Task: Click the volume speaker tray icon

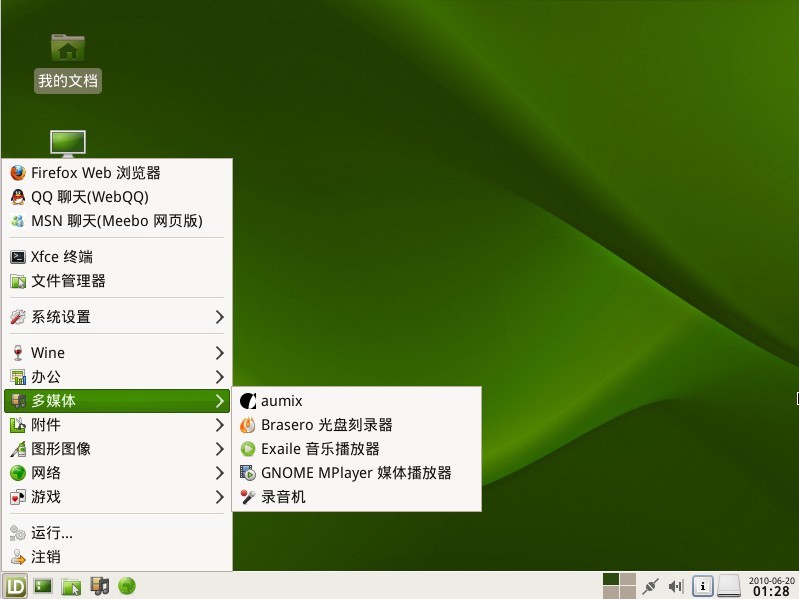Action: click(676, 586)
